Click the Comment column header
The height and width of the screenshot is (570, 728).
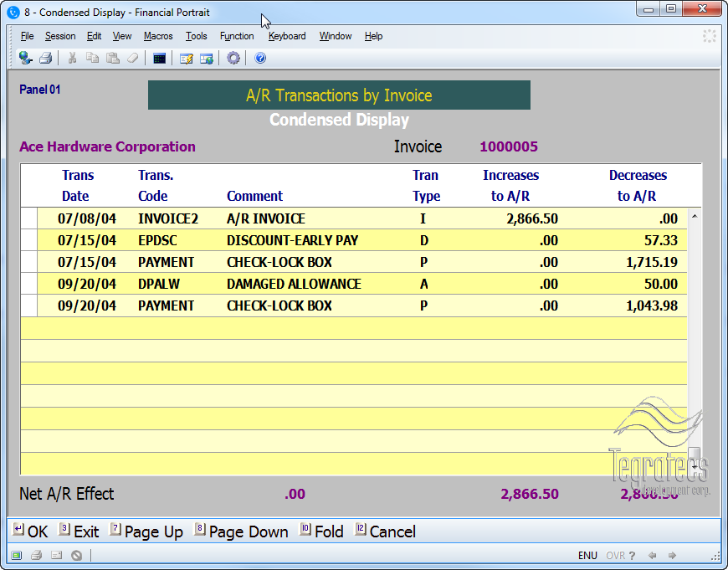pyautogui.click(x=254, y=196)
